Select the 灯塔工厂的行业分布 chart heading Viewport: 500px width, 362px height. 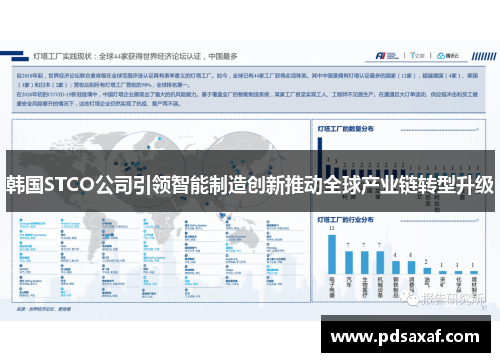(345, 220)
